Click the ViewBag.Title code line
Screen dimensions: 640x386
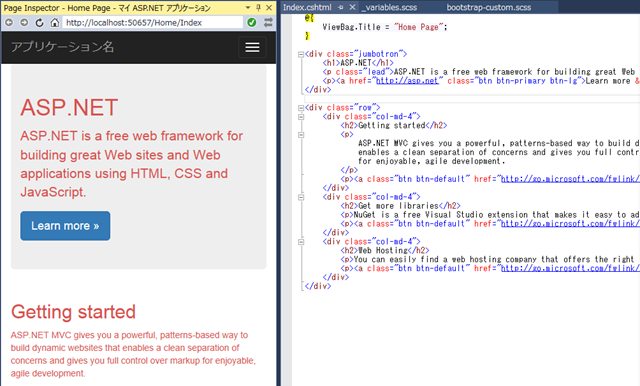click(x=384, y=27)
